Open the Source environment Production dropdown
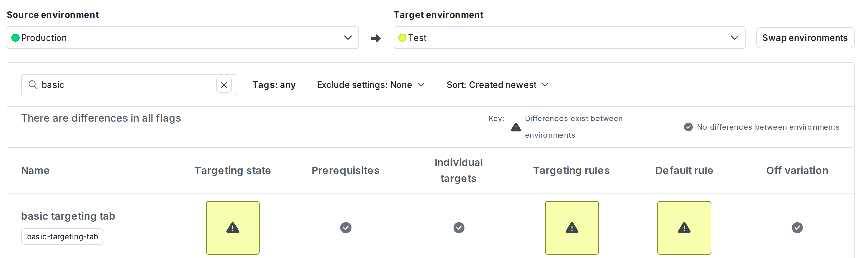Screen dimensions: 868x258 click(182, 38)
